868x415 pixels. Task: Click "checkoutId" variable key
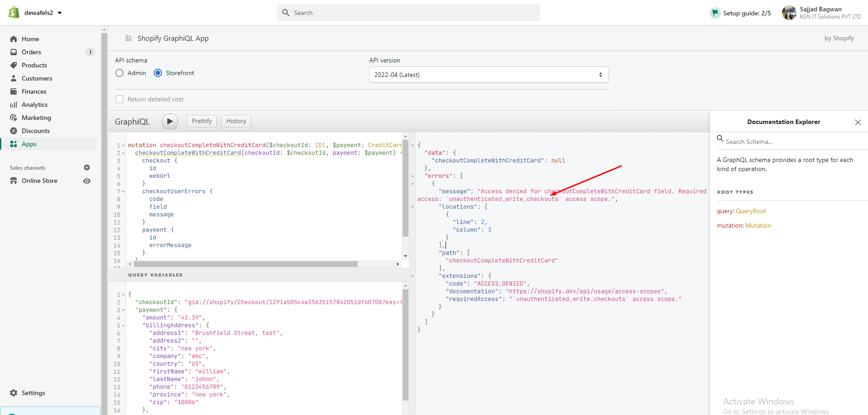point(157,302)
